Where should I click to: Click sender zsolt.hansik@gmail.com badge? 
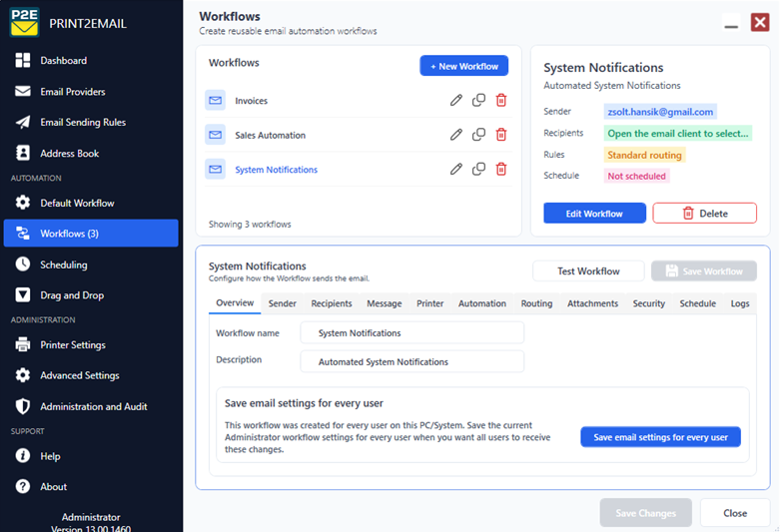660,112
